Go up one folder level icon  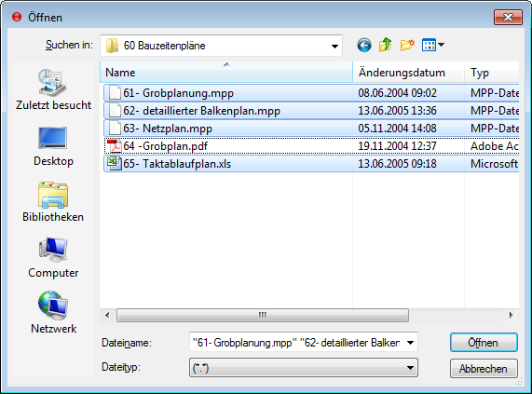coord(386,45)
